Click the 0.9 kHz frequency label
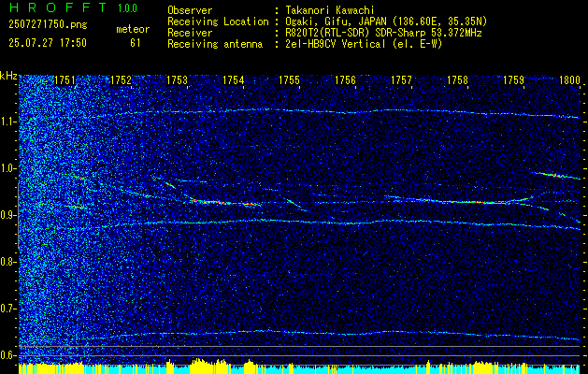Image resolution: width=588 pixels, height=374 pixels. 7,215
